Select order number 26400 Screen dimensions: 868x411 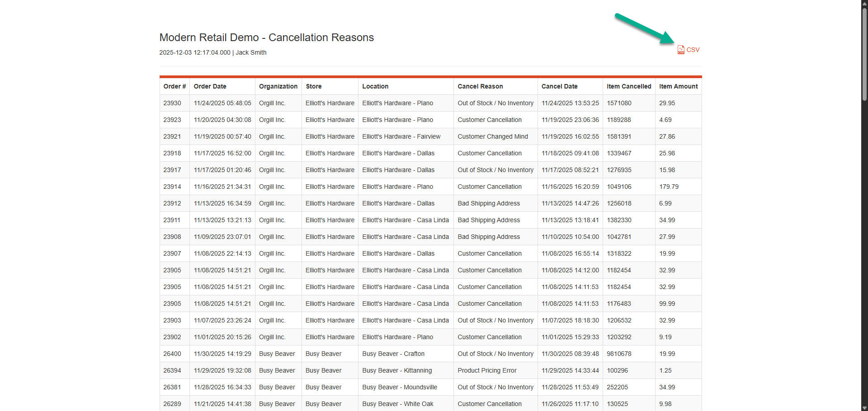(x=172, y=354)
